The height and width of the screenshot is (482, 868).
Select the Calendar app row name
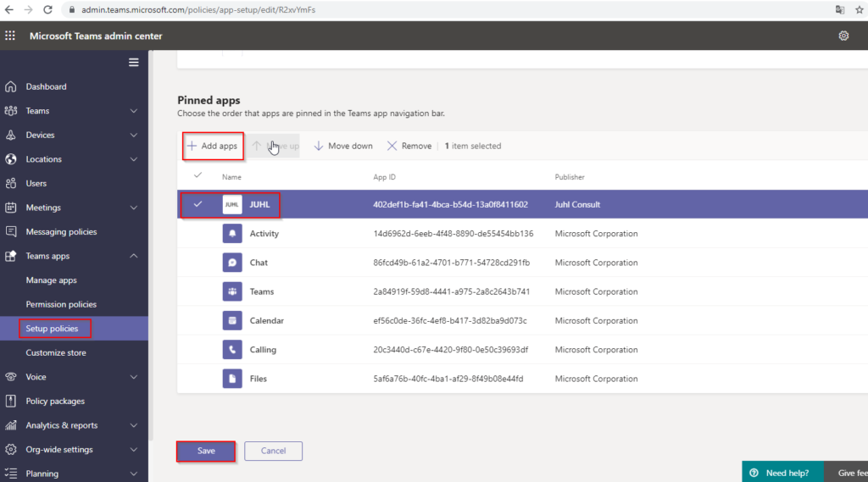coord(266,321)
